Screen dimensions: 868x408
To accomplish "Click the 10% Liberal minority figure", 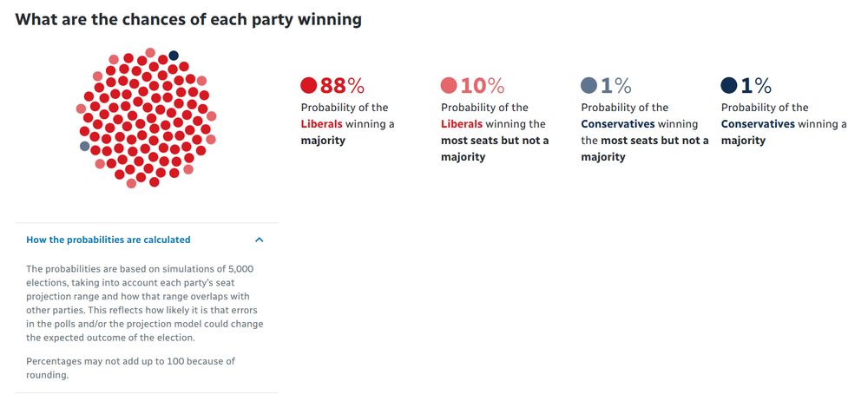I will pos(483,85).
